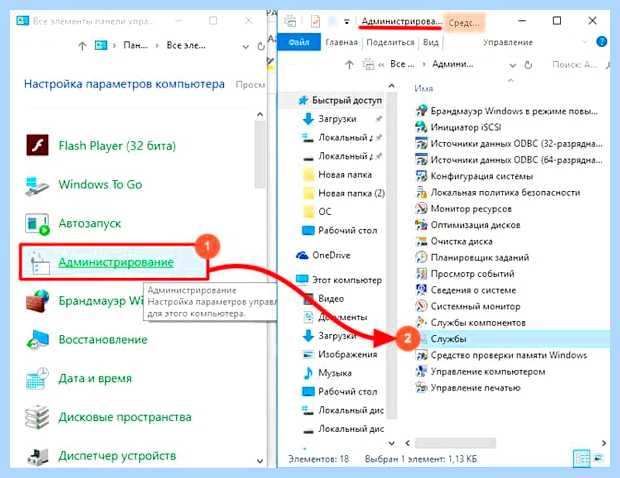Click the Диспетчер устройств icon
This screenshot has width=620, height=478.
[37, 456]
